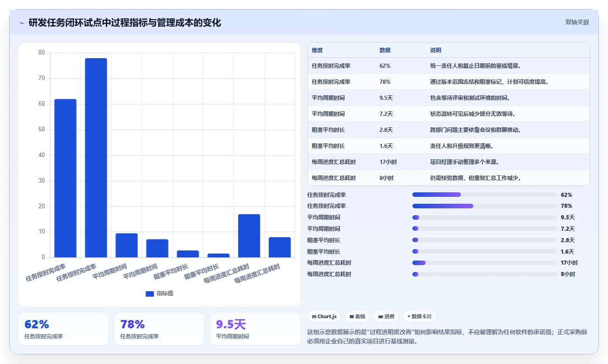Open the 78% 任务按时完成率 data card
Screen dimensions: 608x364
pos(159,329)
